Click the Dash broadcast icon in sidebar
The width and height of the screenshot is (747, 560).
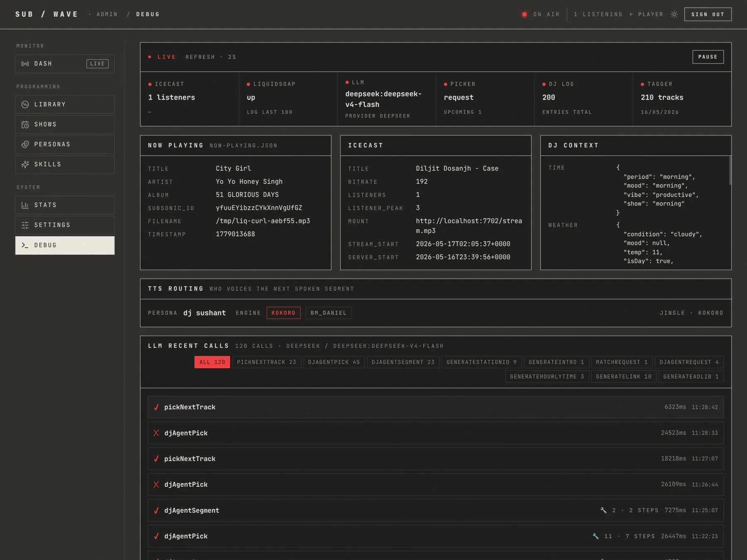click(25, 64)
